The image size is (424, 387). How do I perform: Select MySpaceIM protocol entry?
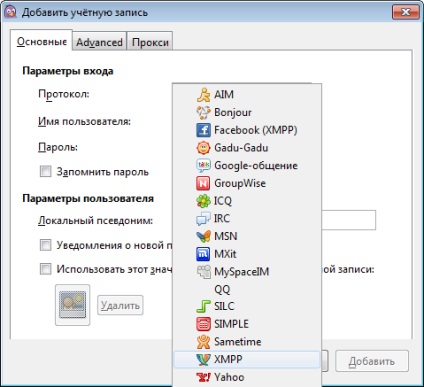(247, 271)
